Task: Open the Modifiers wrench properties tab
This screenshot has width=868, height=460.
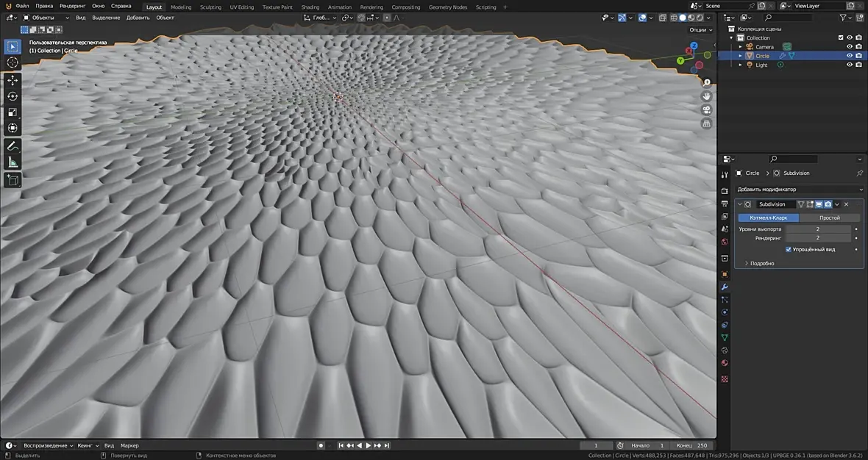Action: click(x=725, y=287)
